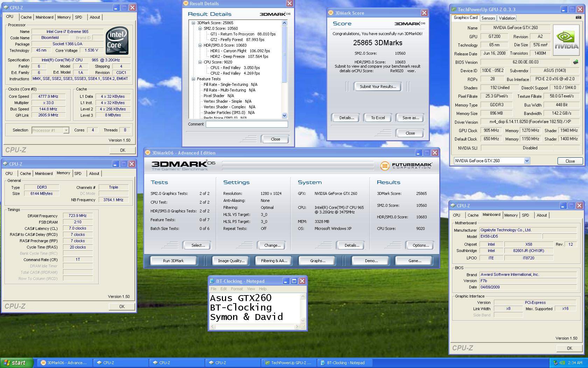Collapse the Feature Tests tree node
The height and width of the screenshot is (368, 588).
pyautogui.click(x=193, y=79)
